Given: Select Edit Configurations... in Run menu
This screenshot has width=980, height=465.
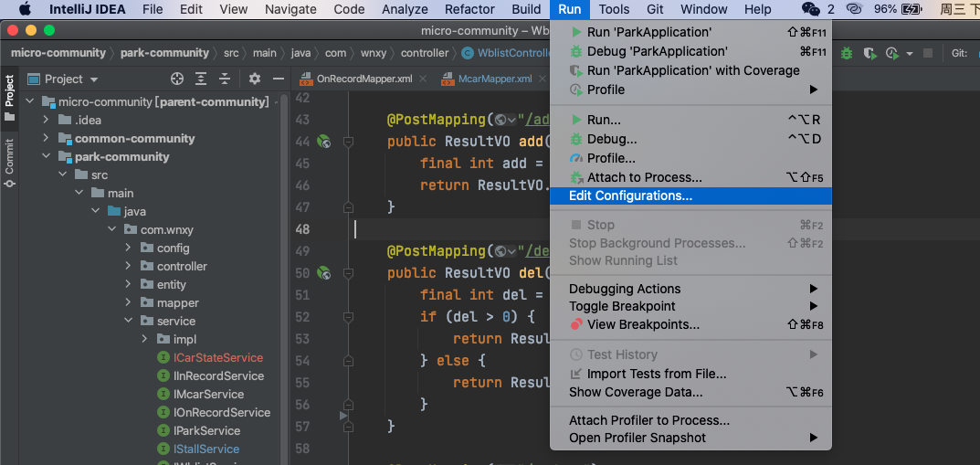Looking at the screenshot, I should [690, 196].
